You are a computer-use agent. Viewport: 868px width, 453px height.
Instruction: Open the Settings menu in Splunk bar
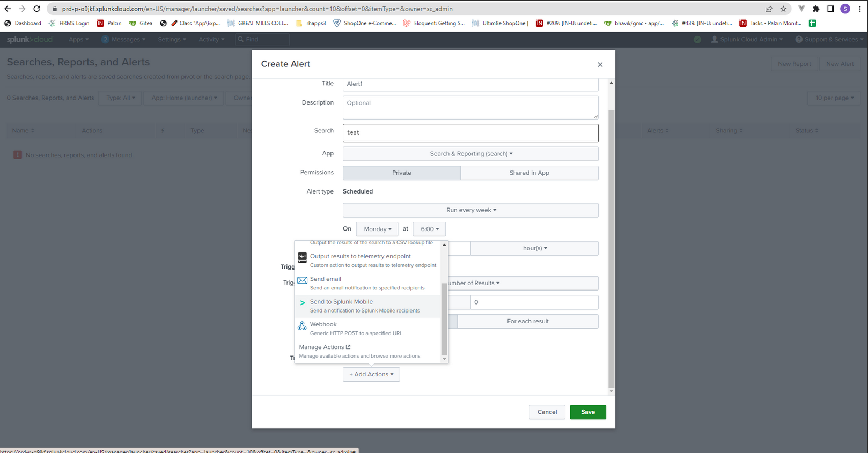(x=172, y=39)
